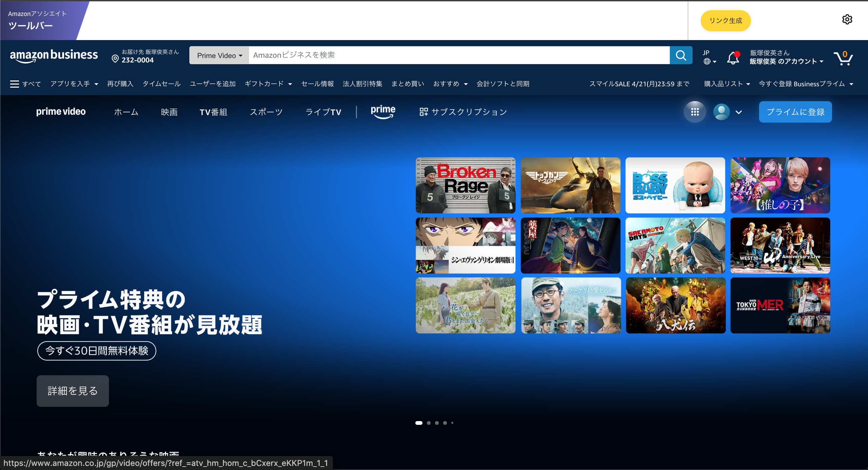Click the プライムに登録 button
The image size is (868, 470).
[x=795, y=112]
